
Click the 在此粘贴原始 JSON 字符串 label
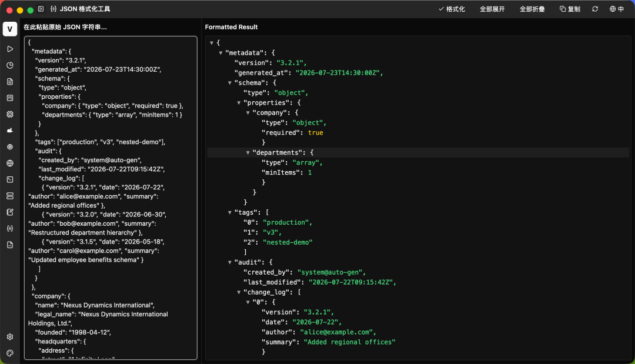65,27
